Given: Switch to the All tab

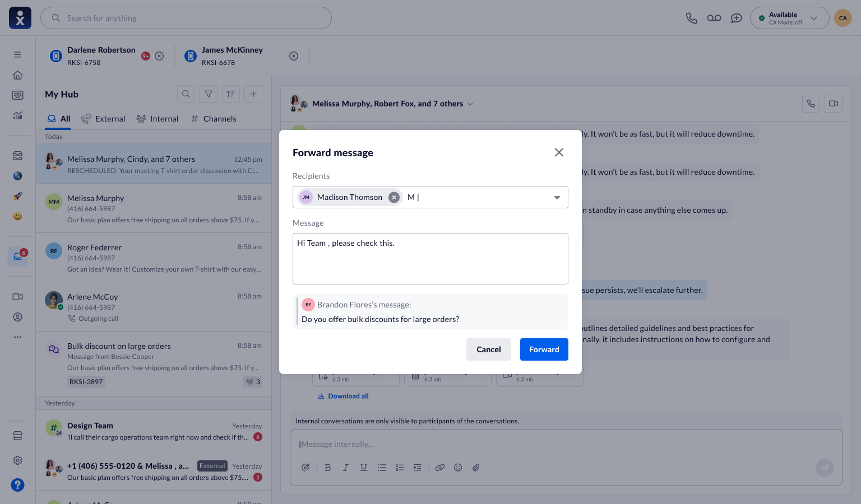Looking at the screenshot, I should point(59,119).
